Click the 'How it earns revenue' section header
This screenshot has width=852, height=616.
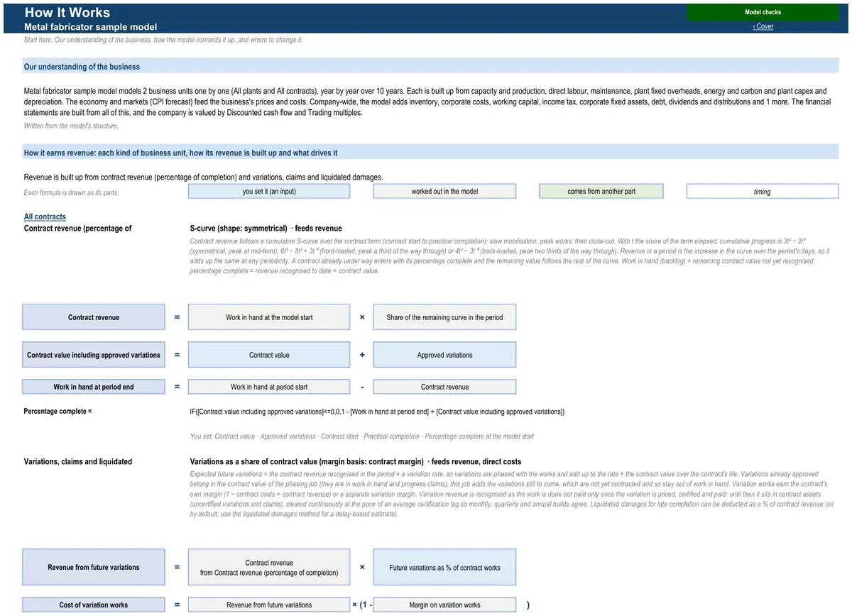point(431,153)
